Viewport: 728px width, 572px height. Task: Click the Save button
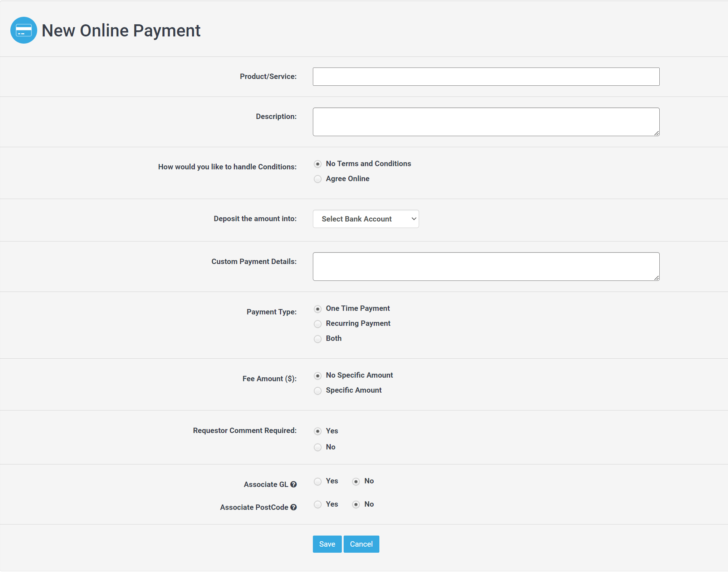coord(326,544)
